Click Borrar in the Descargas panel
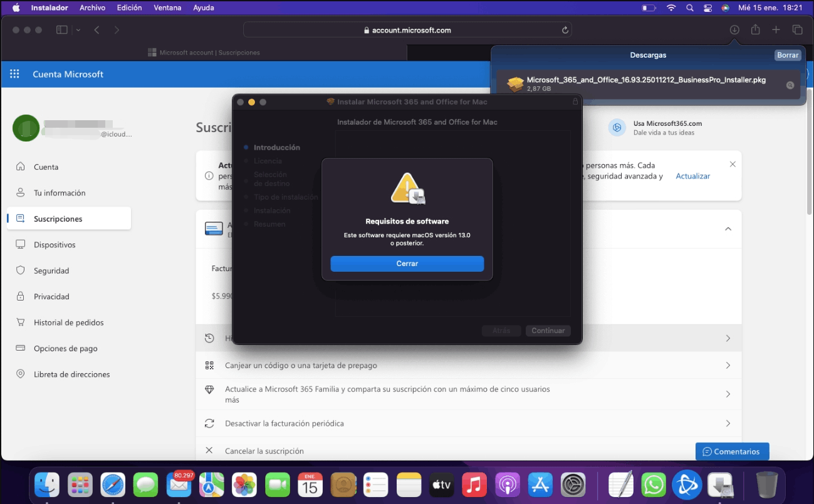 (788, 55)
